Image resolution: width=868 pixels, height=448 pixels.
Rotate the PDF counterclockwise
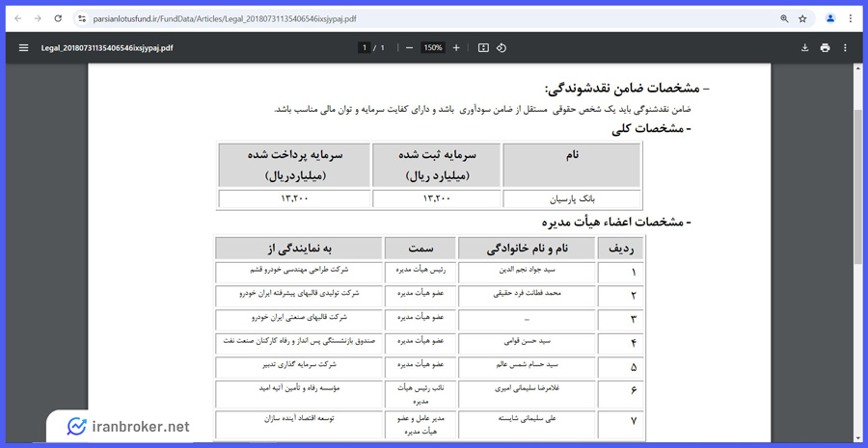coord(501,47)
